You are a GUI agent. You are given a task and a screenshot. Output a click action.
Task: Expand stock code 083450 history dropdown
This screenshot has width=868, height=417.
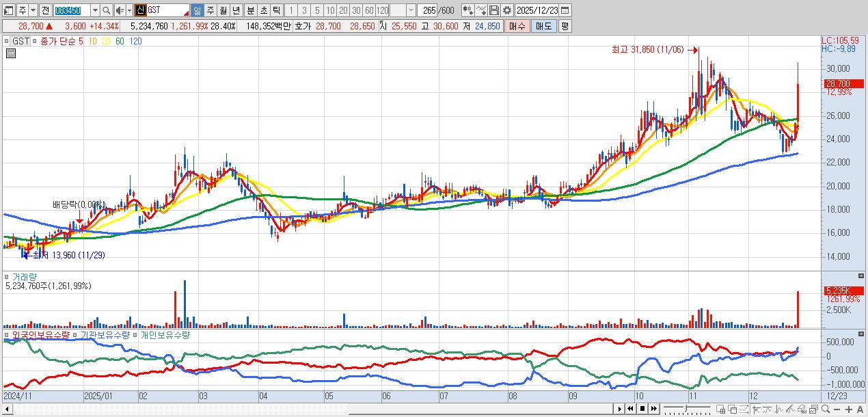pos(95,10)
